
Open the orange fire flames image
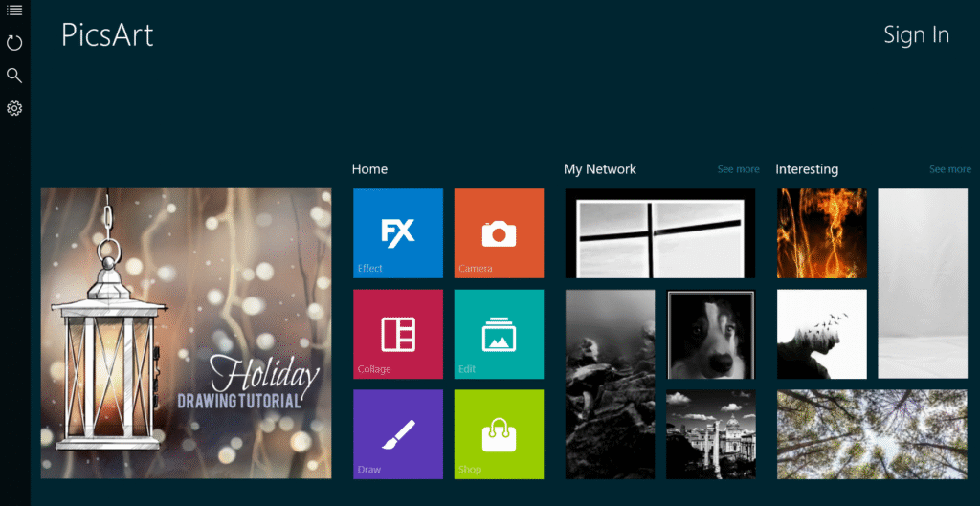coord(822,233)
